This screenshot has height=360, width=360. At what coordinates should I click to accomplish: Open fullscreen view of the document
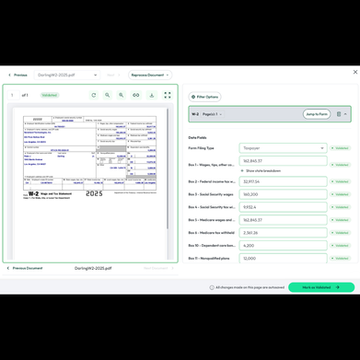point(167,95)
